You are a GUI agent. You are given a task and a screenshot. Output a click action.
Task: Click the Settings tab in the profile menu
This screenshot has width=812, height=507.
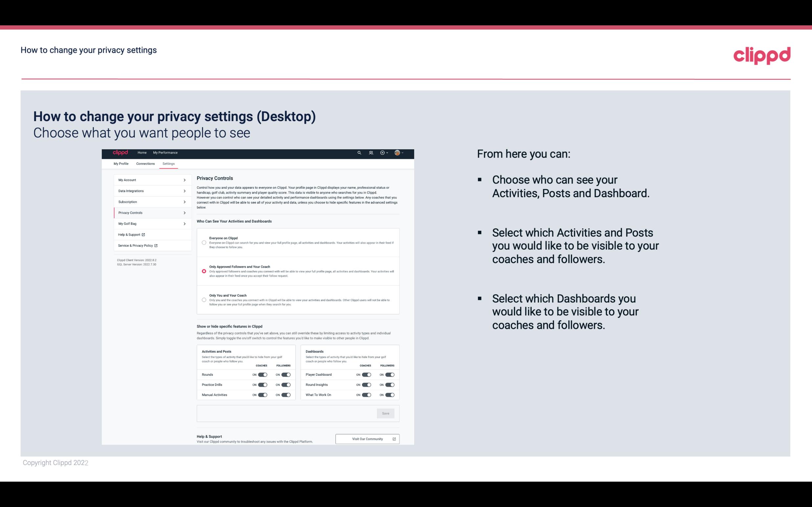tap(168, 163)
